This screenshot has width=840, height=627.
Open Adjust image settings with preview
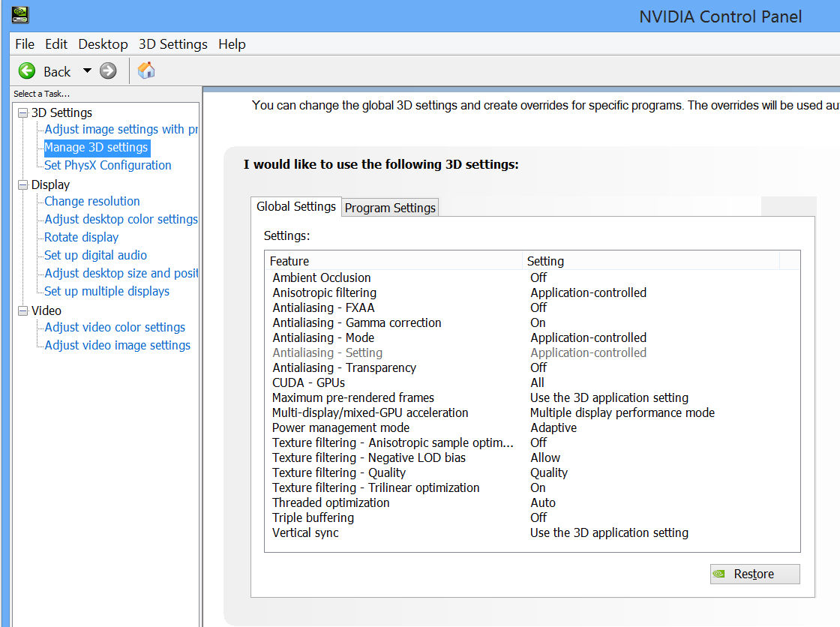(x=121, y=129)
